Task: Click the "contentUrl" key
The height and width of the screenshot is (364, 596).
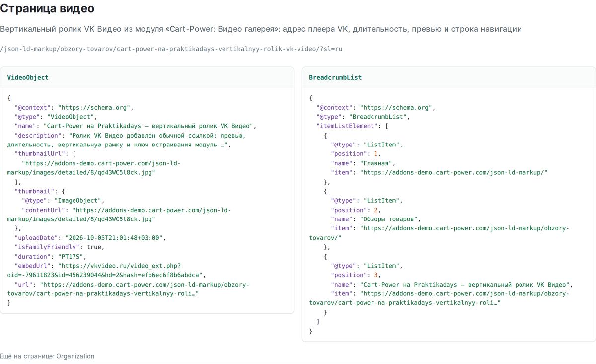Action: tap(43, 210)
